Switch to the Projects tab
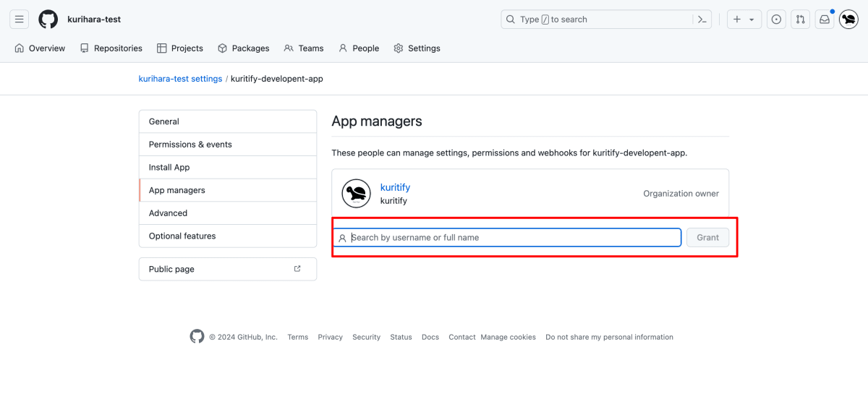The height and width of the screenshot is (420, 868). pos(180,48)
